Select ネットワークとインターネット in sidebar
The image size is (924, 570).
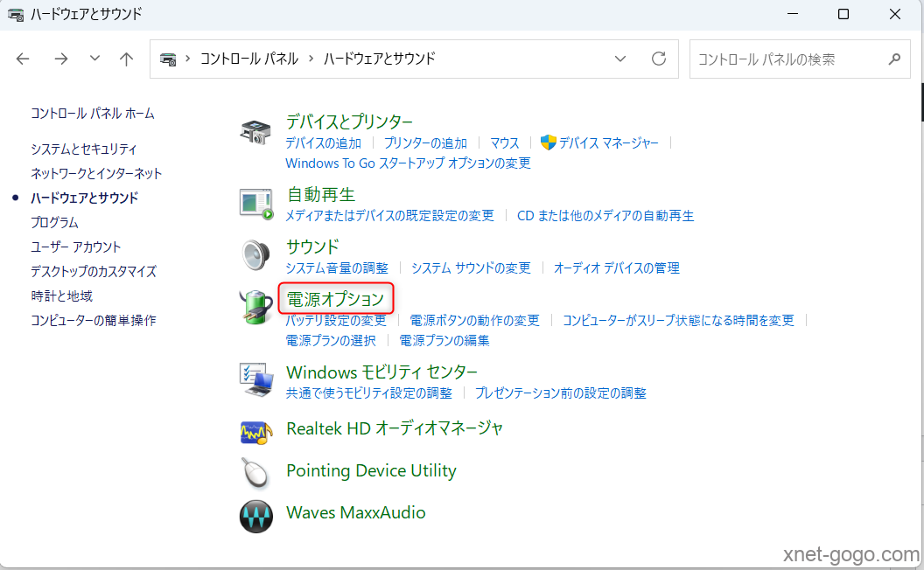coord(96,174)
